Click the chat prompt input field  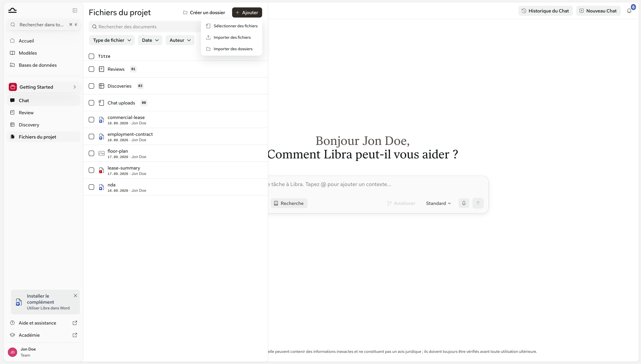coord(378,185)
